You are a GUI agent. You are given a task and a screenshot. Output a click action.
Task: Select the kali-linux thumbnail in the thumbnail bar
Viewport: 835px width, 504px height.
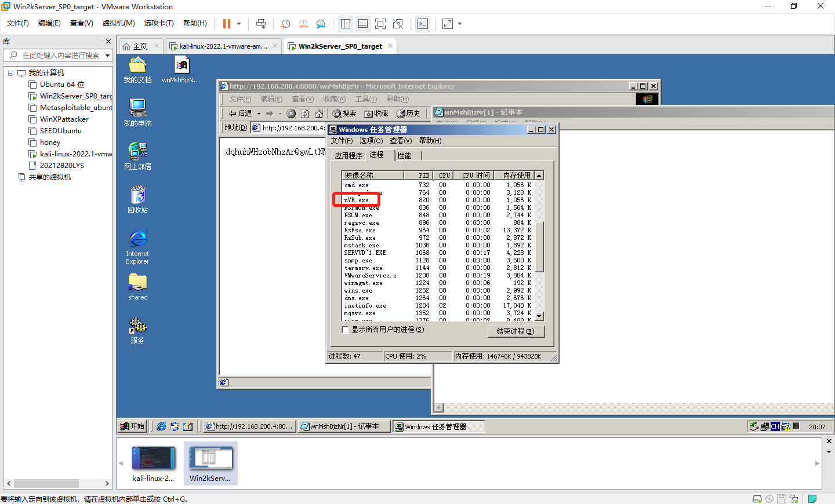[153, 463]
